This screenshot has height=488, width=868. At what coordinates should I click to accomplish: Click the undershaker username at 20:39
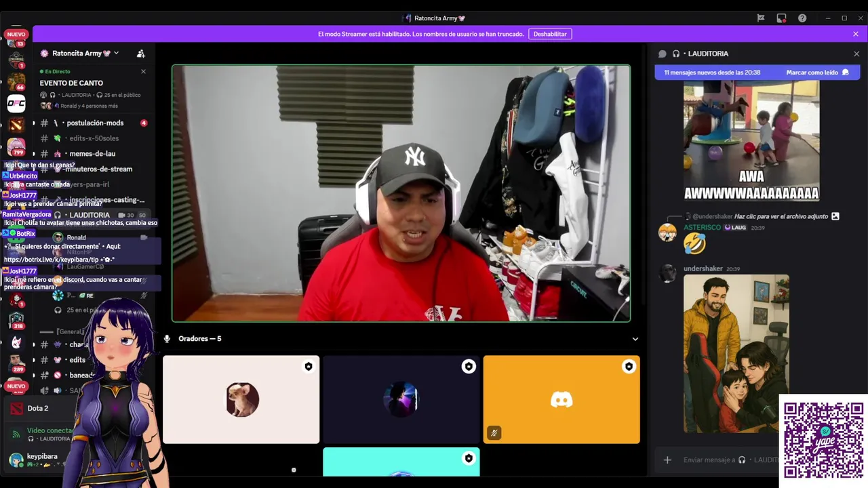pyautogui.click(x=703, y=269)
